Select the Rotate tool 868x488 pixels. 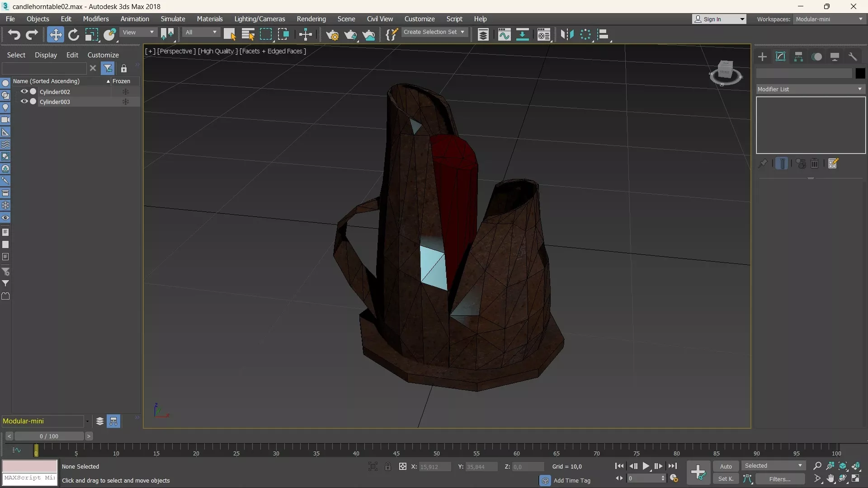73,35
